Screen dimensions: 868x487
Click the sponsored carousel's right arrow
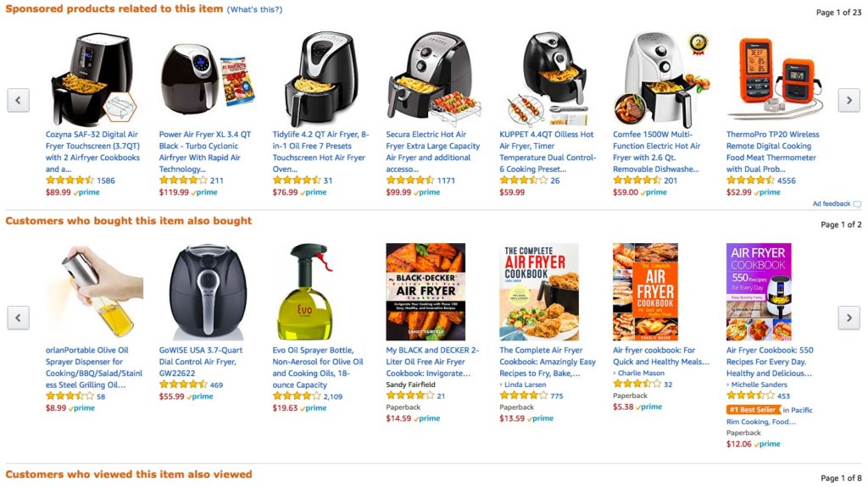[849, 100]
